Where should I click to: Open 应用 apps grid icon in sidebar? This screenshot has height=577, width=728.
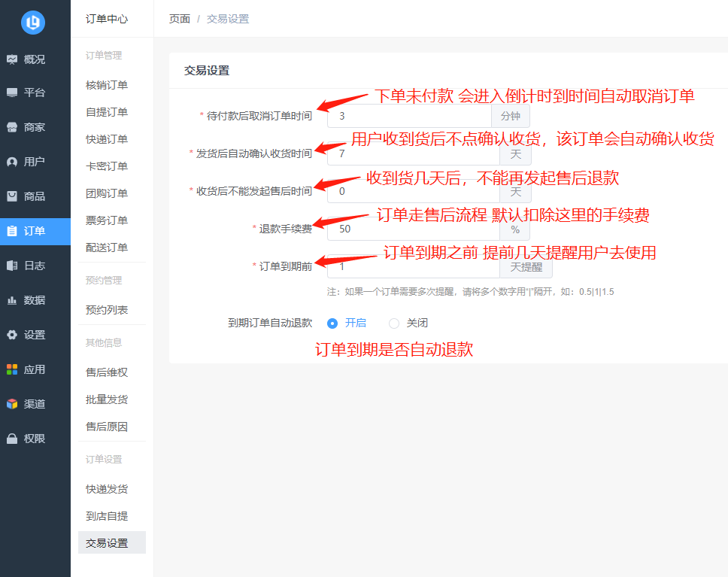point(12,369)
